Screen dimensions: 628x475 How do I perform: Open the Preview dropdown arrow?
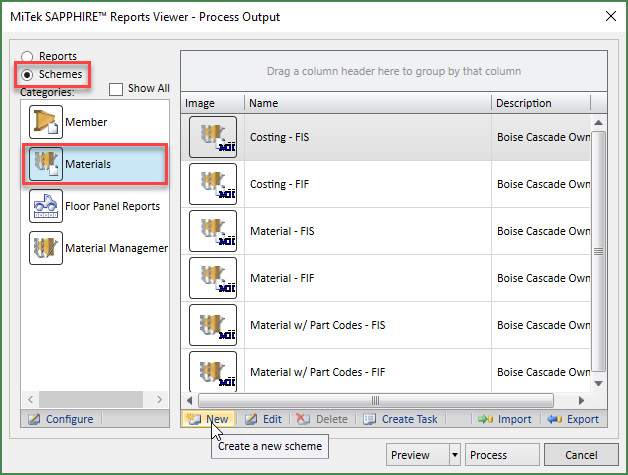[x=455, y=455]
